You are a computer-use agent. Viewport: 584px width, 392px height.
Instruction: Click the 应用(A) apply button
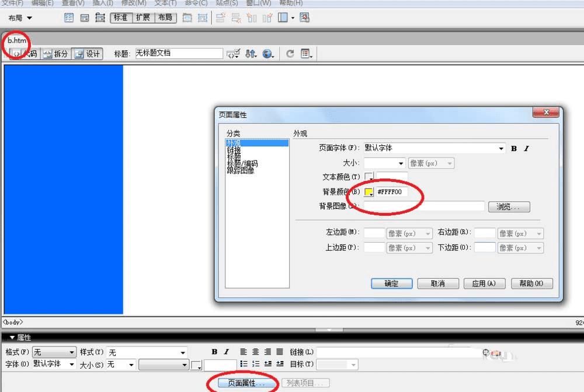(484, 283)
